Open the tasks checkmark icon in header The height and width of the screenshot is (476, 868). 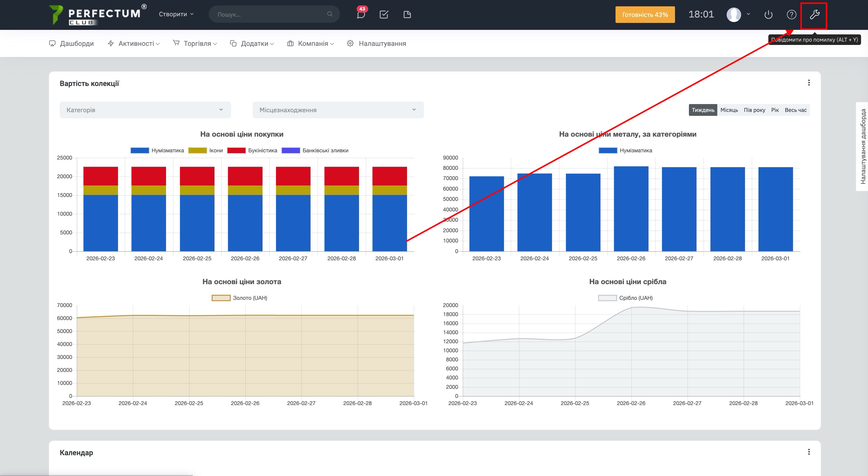(x=384, y=14)
